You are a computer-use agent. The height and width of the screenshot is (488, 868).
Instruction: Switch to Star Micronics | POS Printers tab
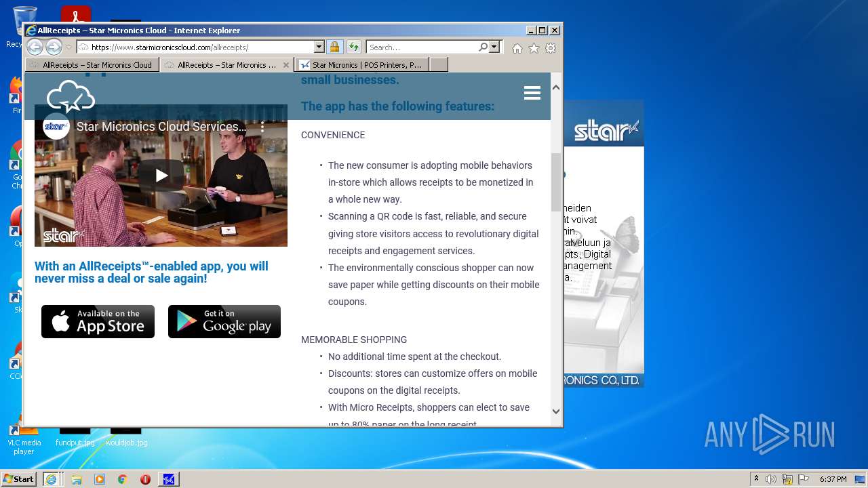[x=362, y=65]
